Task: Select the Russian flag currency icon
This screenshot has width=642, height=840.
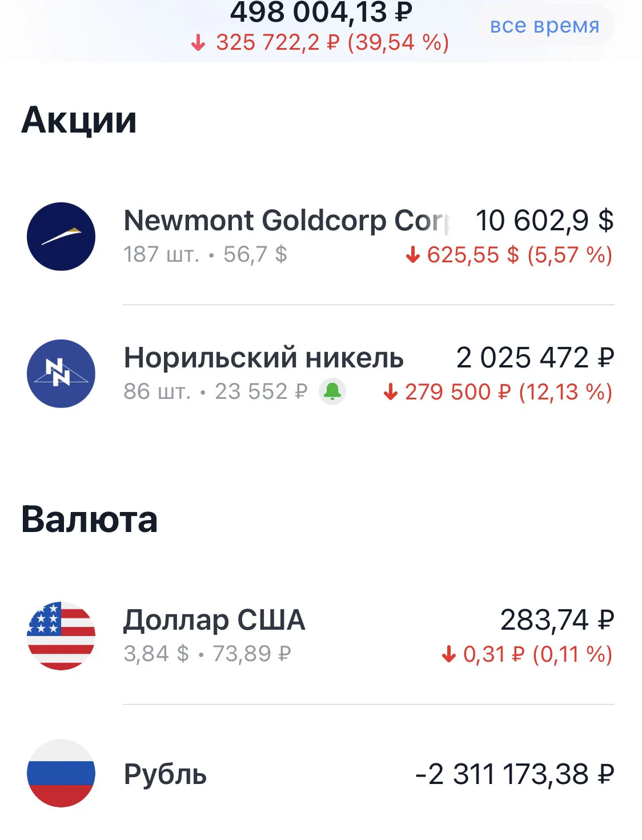Action: click(61, 773)
